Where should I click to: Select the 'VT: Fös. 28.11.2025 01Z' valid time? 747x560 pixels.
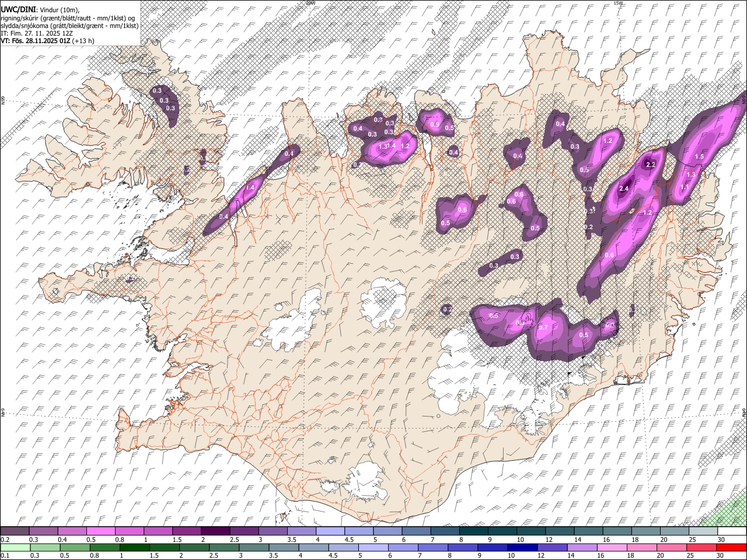[x=36, y=41]
